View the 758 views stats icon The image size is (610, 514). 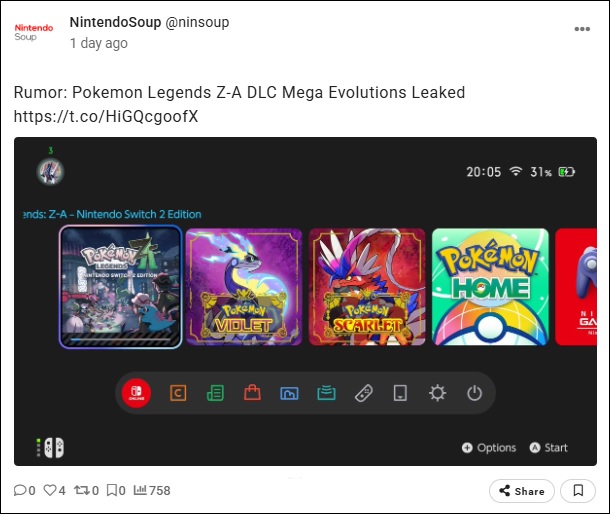coord(140,490)
